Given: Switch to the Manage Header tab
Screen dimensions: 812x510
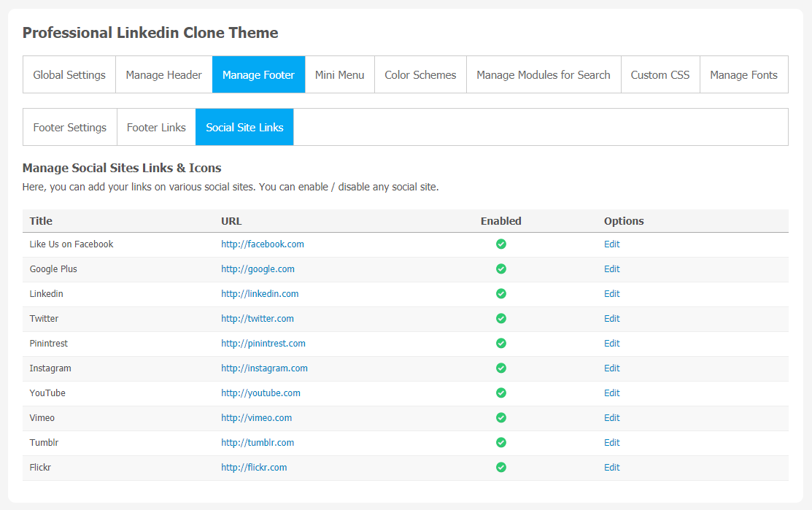Looking at the screenshot, I should pyautogui.click(x=163, y=75).
